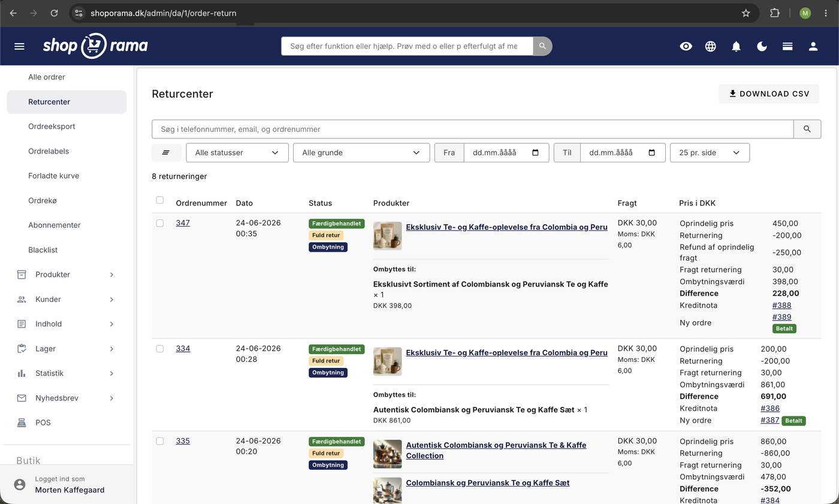Click the account avatar beside Morten Kaffegaard
Image resolution: width=839 pixels, height=504 pixels.
(20, 484)
